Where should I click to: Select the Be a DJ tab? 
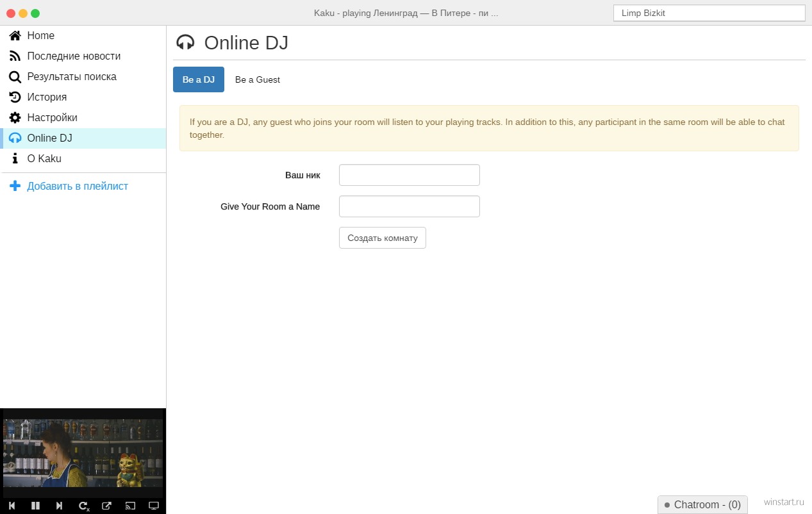(199, 80)
